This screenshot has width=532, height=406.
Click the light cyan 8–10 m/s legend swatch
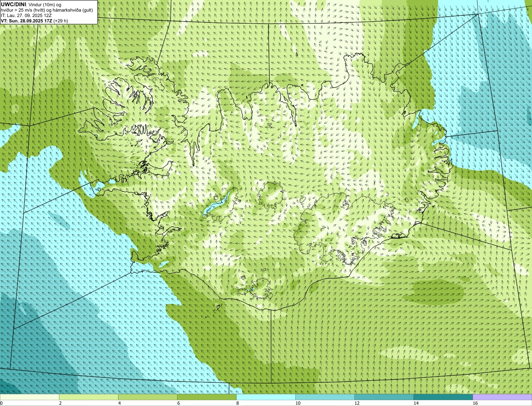pos(266,397)
